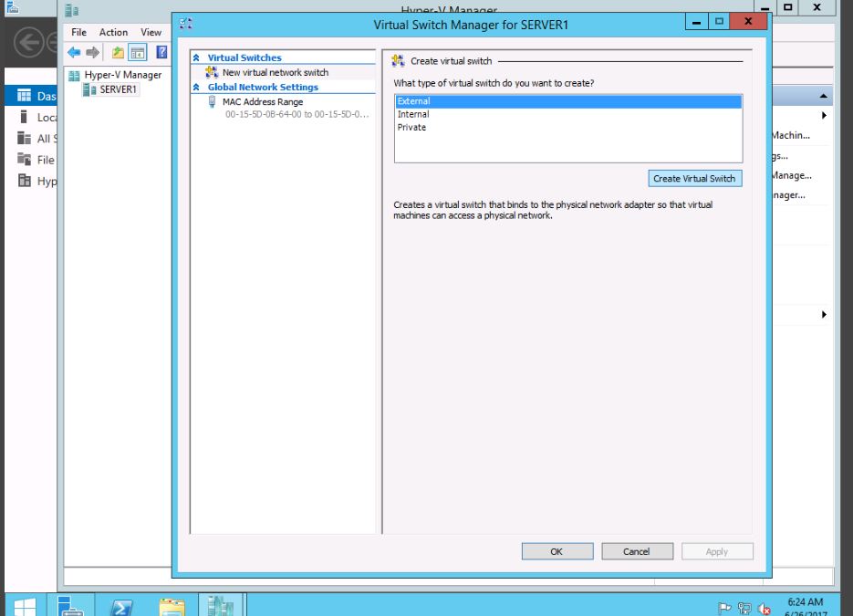Viewport: 853px width, 616px height.
Task: Click the All Servers icon in Server Manager
Action: tap(24, 138)
